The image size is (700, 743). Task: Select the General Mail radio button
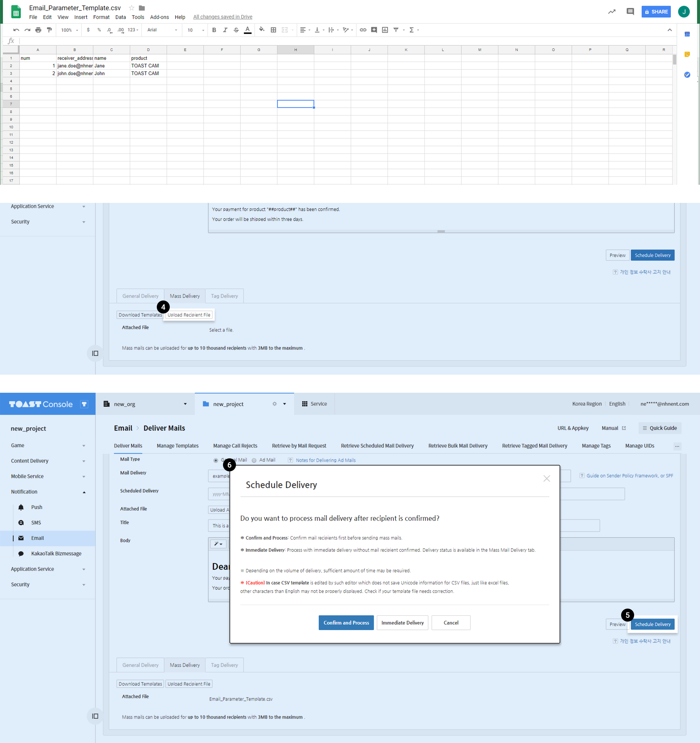(215, 460)
